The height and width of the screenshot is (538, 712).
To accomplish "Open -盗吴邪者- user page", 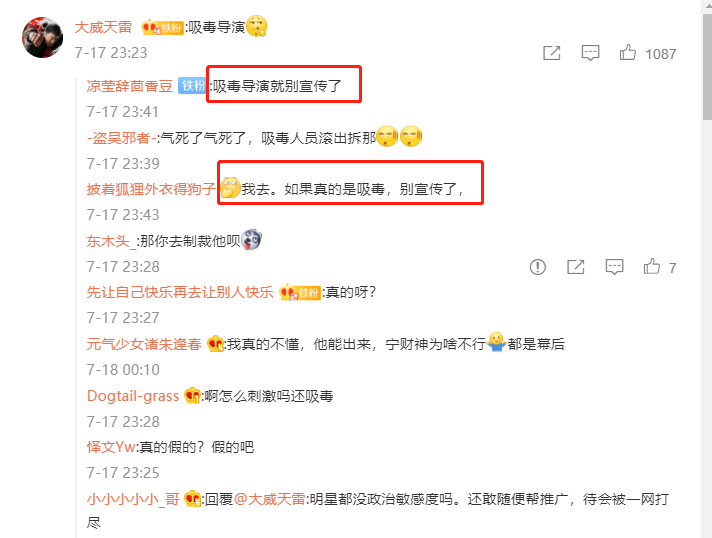I will click(x=122, y=138).
